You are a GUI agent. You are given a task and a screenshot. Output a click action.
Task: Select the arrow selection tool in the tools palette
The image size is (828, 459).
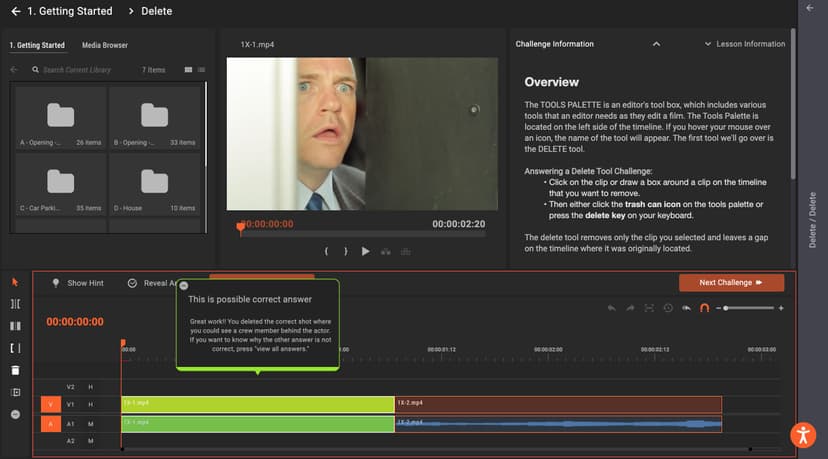coord(15,283)
